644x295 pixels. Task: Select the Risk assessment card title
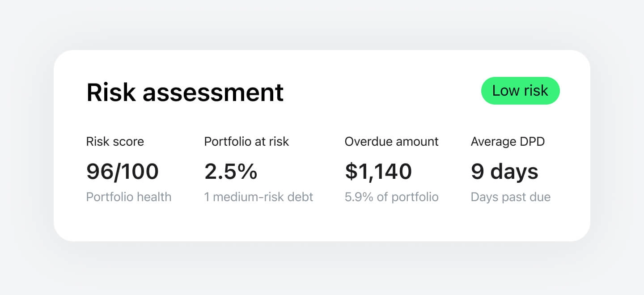click(185, 92)
